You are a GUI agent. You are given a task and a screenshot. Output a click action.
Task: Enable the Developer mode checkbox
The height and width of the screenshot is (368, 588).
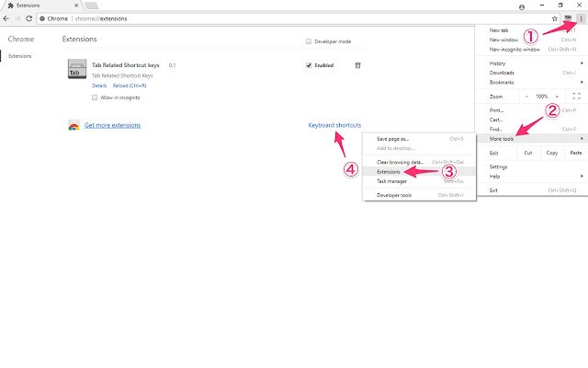coord(309,41)
